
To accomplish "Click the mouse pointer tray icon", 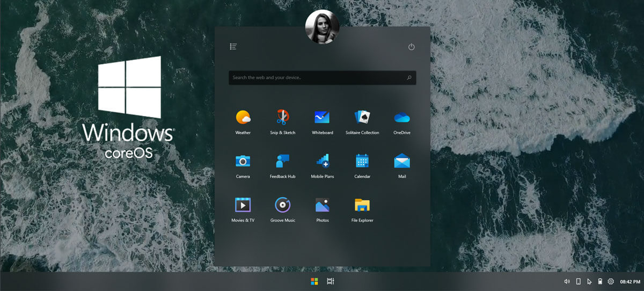I will (x=589, y=281).
